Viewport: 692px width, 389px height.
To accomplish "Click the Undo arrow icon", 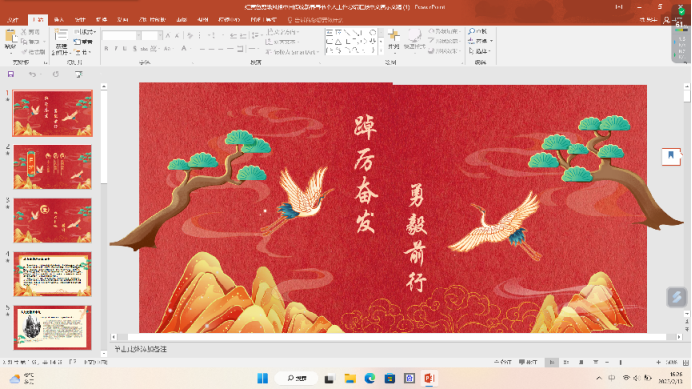I will tap(32, 74).
